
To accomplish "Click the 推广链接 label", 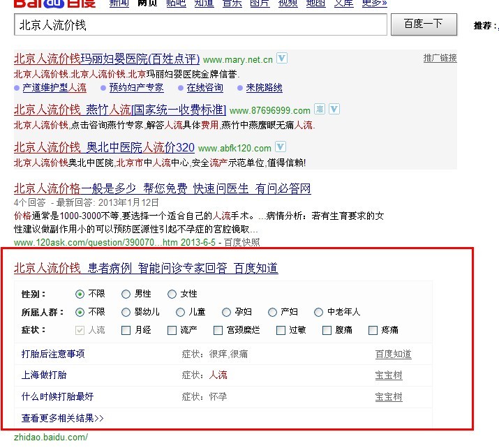I will click(440, 58).
